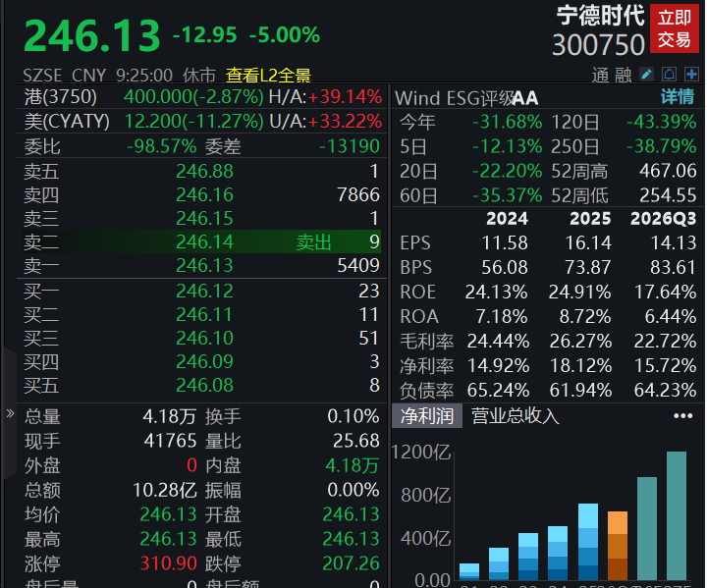
Task: Select 买五 price 246.08
Action: pyautogui.click(x=204, y=386)
